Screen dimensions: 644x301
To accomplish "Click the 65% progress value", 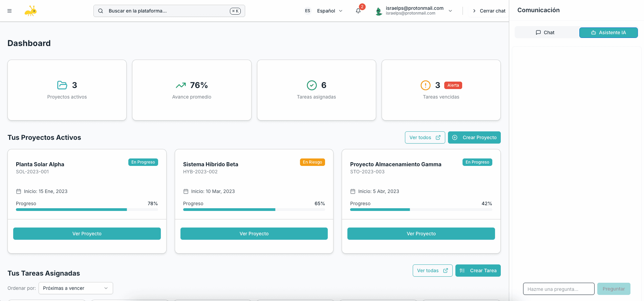I will (320, 203).
